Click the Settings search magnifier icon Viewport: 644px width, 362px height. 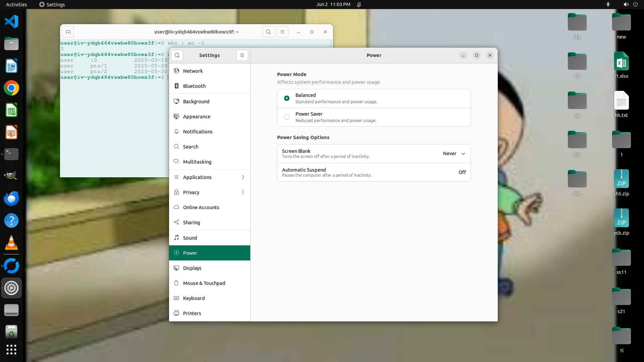[177, 55]
